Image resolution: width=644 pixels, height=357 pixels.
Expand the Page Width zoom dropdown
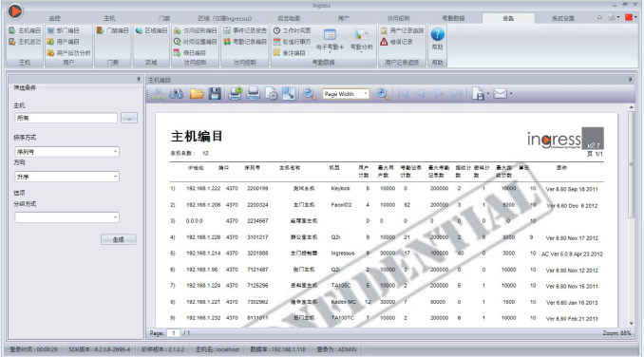point(366,94)
